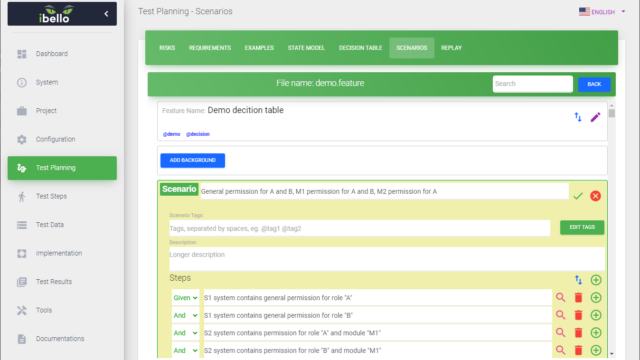The height and width of the screenshot is (360, 640).
Task: Open Test Data in the sidebar
Action: coord(62,225)
